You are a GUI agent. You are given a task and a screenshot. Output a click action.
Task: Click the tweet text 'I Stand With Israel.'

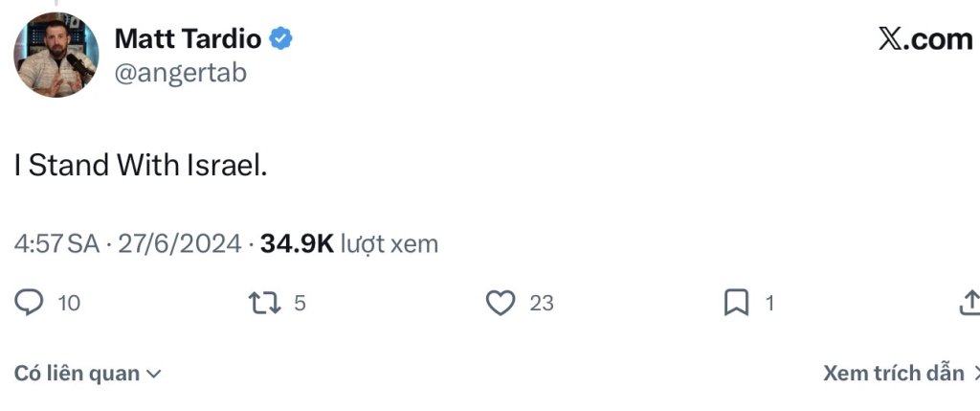tap(141, 165)
